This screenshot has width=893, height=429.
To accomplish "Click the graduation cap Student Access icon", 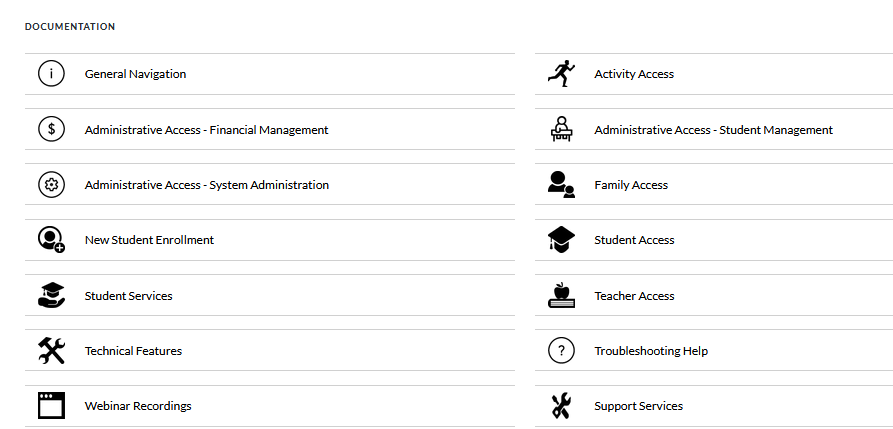I will point(561,240).
